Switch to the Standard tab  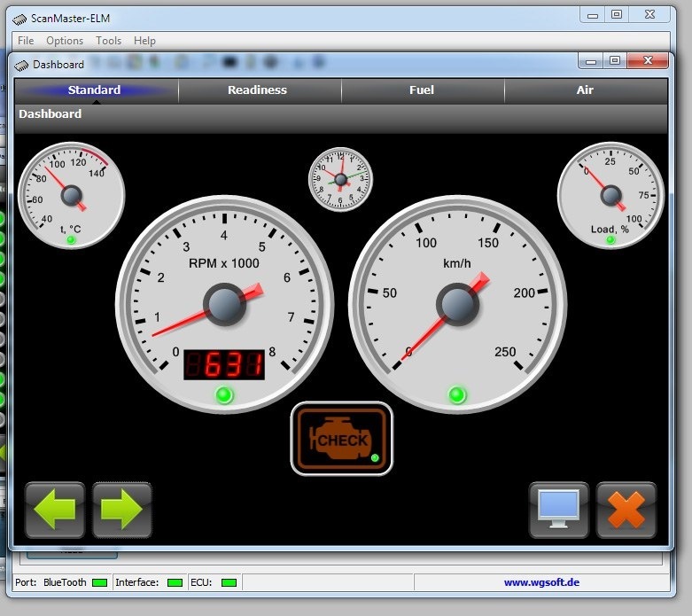point(97,90)
